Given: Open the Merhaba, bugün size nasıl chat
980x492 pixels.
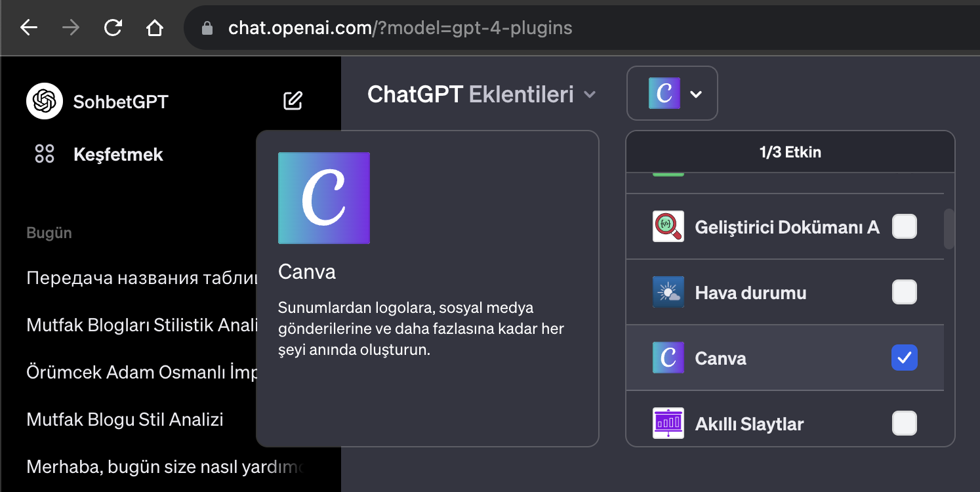Looking at the screenshot, I should click(166, 466).
